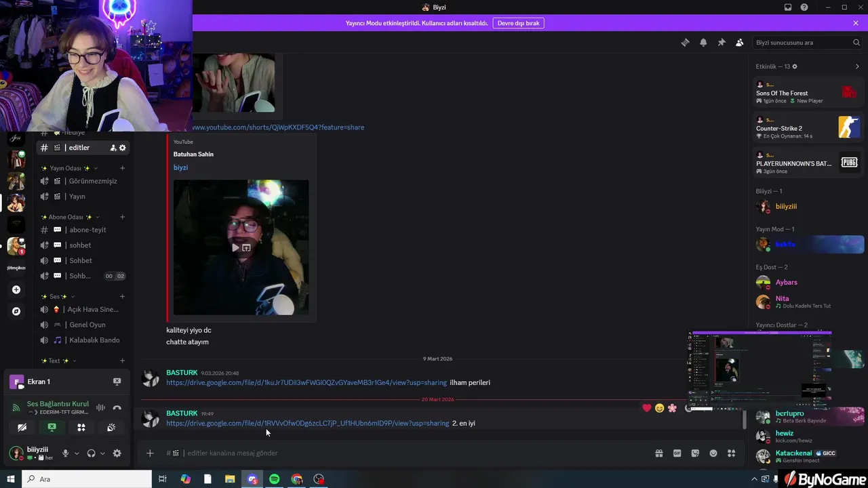Open editler channel settings gear
Image resolution: width=868 pixels, height=488 pixels.
123,148
